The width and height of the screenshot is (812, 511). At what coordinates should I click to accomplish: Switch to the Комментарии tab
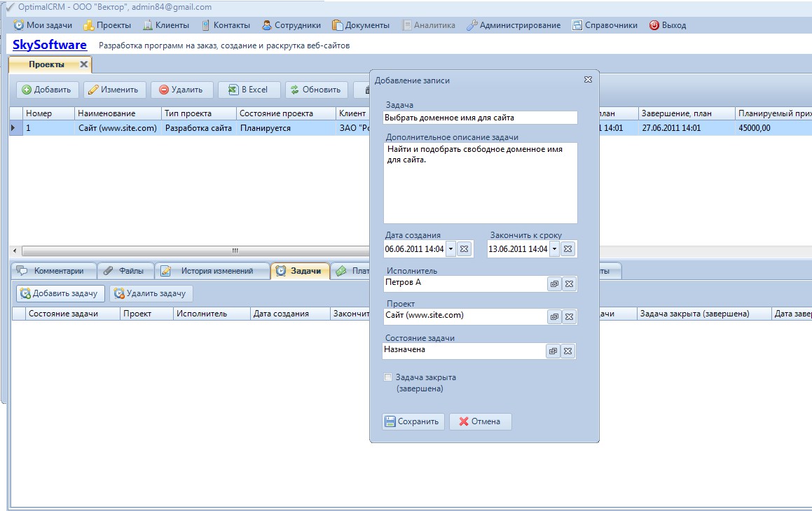click(x=53, y=270)
